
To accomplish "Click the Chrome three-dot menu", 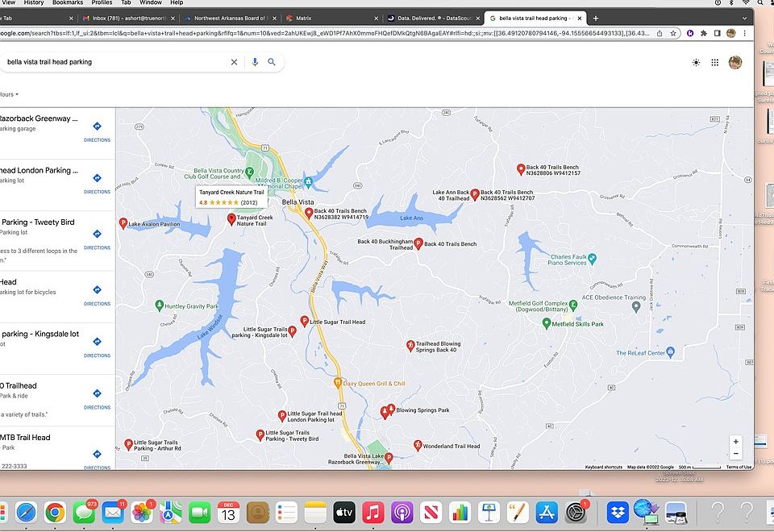I will tap(744, 33).
